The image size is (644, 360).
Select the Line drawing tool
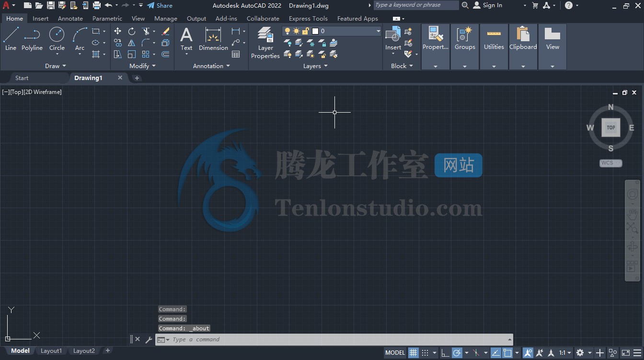pos(11,39)
